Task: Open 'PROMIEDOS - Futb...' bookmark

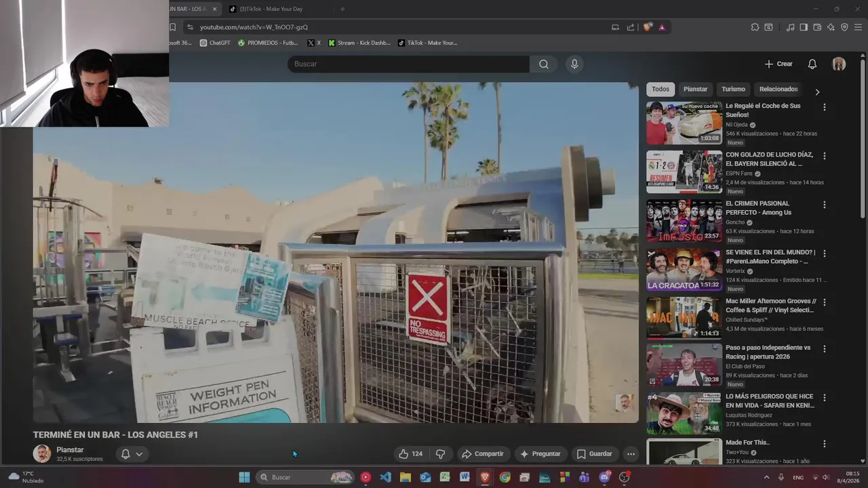Action: 268,43
